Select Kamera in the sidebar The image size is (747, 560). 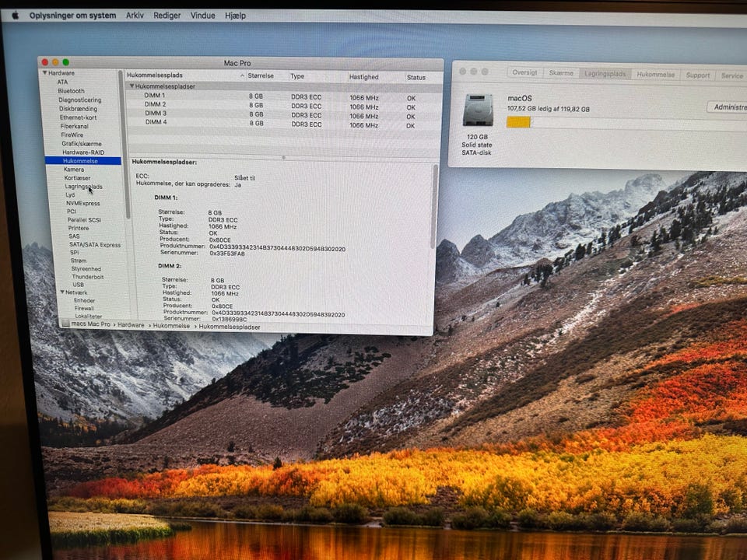(74, 169)
